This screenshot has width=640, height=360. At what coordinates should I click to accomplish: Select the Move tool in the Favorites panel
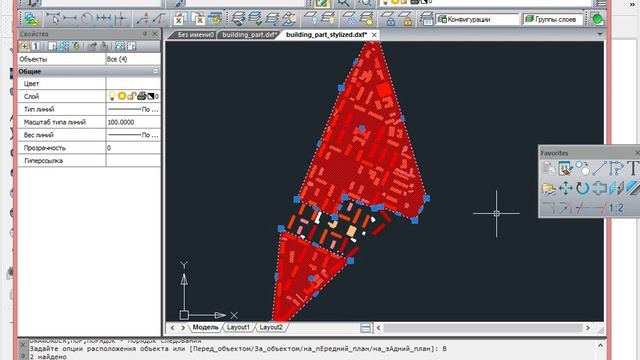click(x=566, y=188)
